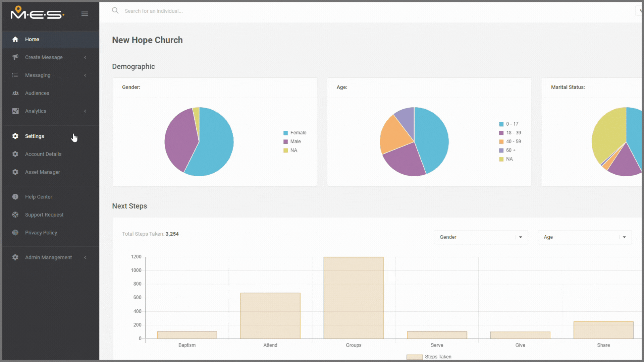
Task: Click the hamburger menu icon
Action: tap(85, 14)
